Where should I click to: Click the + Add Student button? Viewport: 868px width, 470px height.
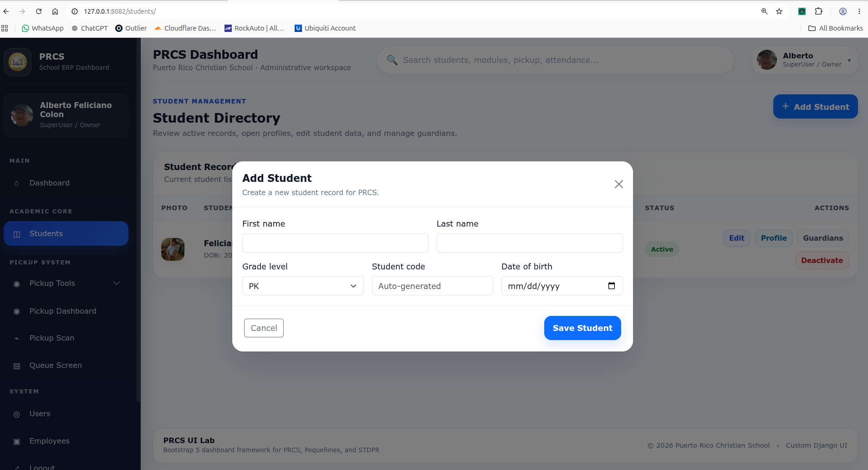(815, 107)
